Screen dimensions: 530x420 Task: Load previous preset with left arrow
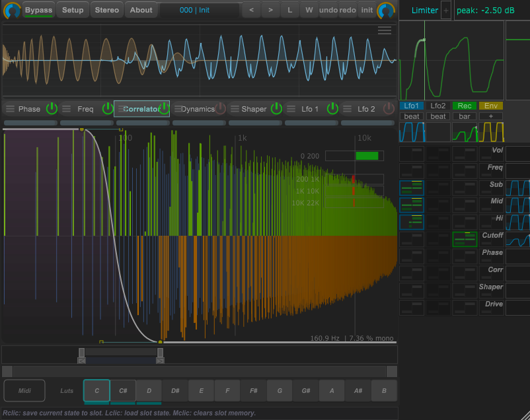click(x=251, y=10)
